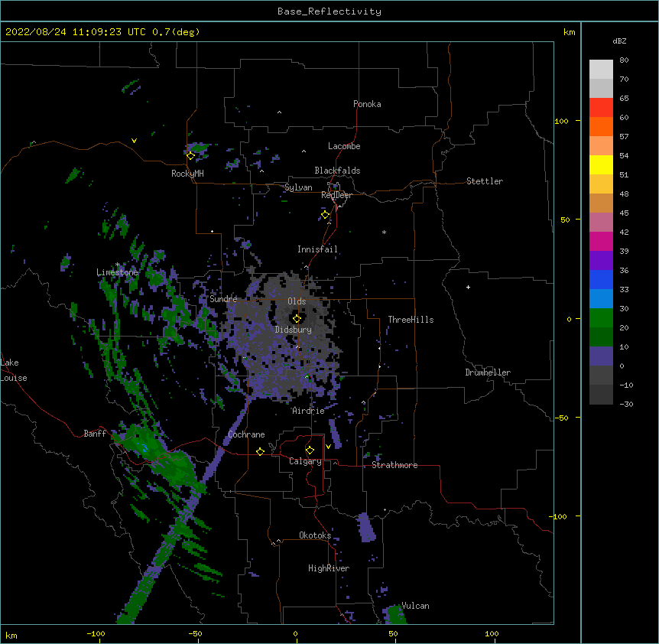
Task: Click the Banff town label
Action: click(x=95, y=434)
